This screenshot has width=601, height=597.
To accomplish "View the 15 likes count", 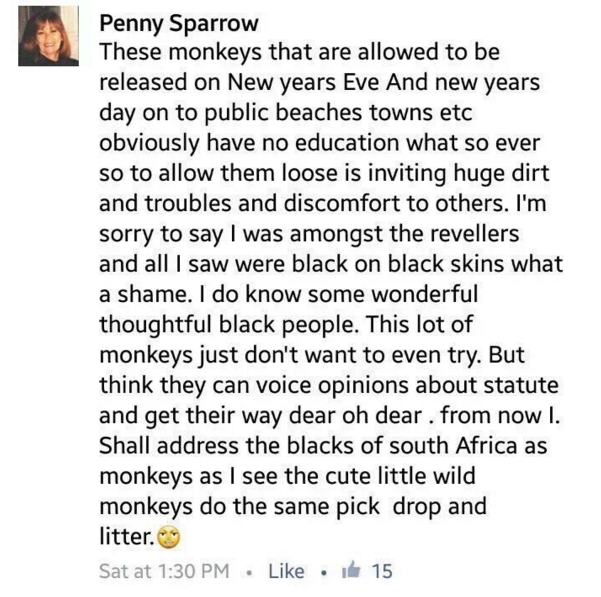I will click(x=381, y=571).
